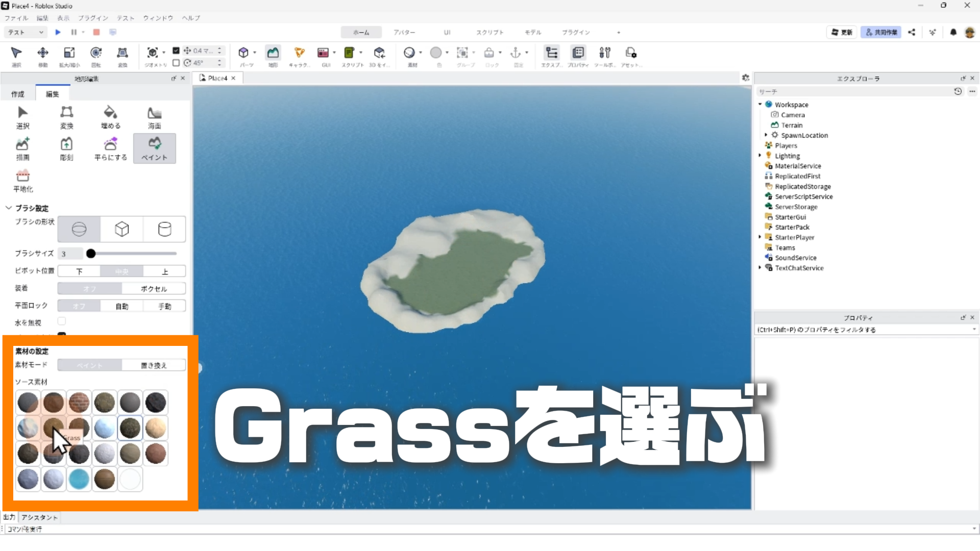Select the 描画 (draw) terrain tool
Image resolution: width=980 pixels, height=551 pixels.
pos(22,149)
